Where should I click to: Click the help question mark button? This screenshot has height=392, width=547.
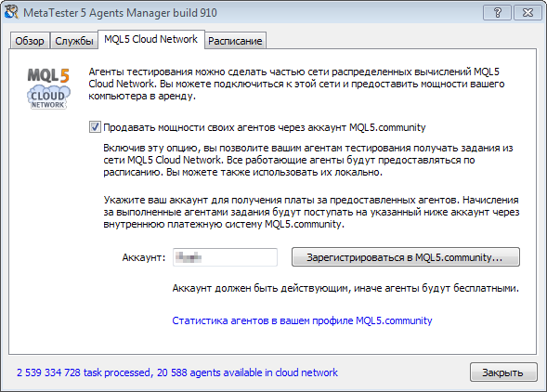pos(498,13)
